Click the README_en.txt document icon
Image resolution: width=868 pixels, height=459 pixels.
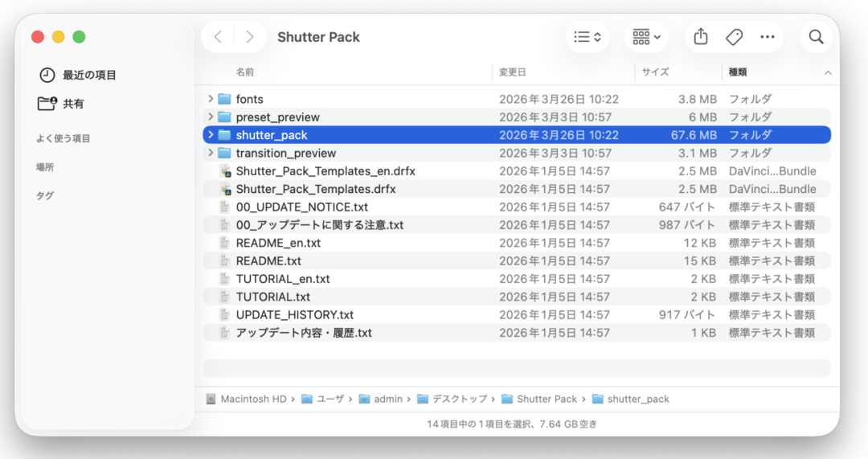pos(224,243)
